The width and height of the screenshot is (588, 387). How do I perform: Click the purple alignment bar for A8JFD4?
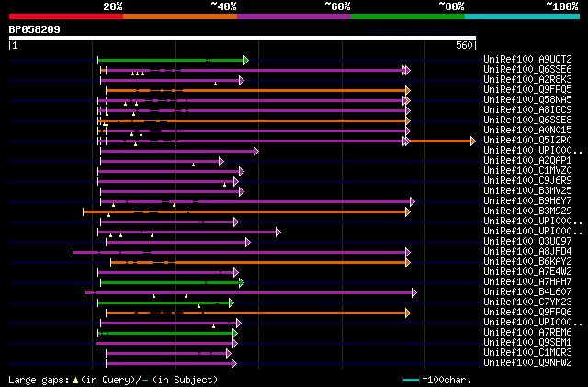coord(239,252)
